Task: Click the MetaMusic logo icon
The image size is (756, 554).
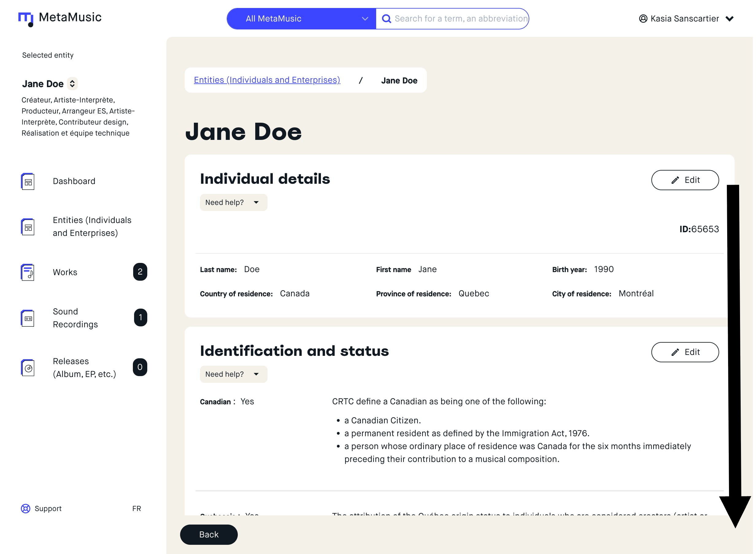Action: (x=26, y=19)
